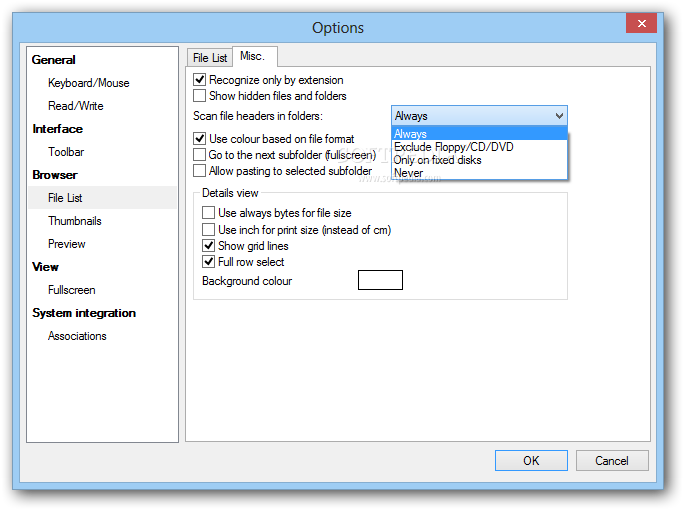684x510 pixels.
Task: Select Exclude Floppy/CD/DVD option
Action: pos(479,147)
